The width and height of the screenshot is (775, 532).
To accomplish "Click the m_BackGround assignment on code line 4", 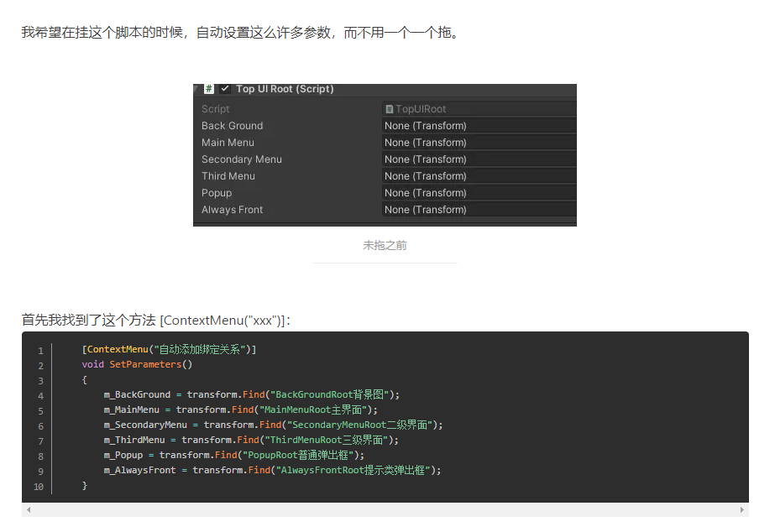I will [x=252, y=394].
